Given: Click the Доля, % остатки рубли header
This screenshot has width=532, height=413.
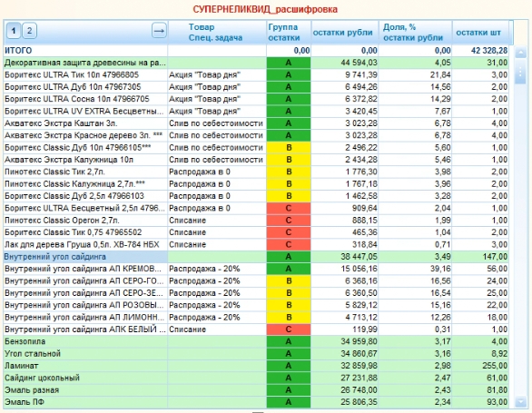Looking at the screenshot, I should pos(415,33).
